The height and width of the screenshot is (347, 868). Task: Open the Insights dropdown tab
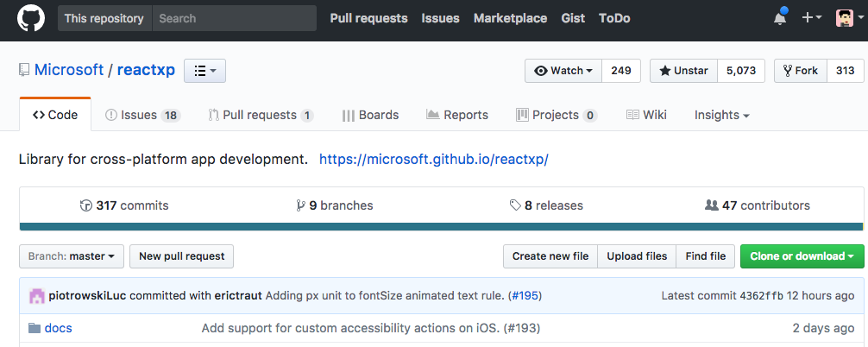721,115
